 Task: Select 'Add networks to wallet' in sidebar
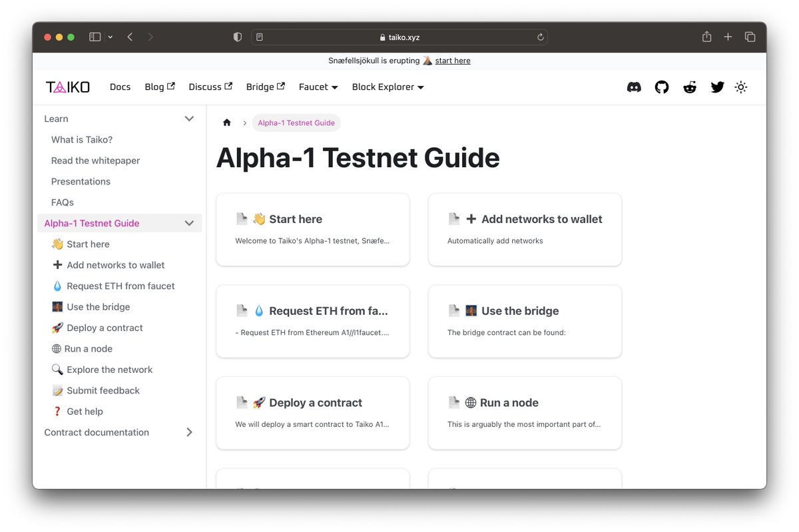click(108, 265)
